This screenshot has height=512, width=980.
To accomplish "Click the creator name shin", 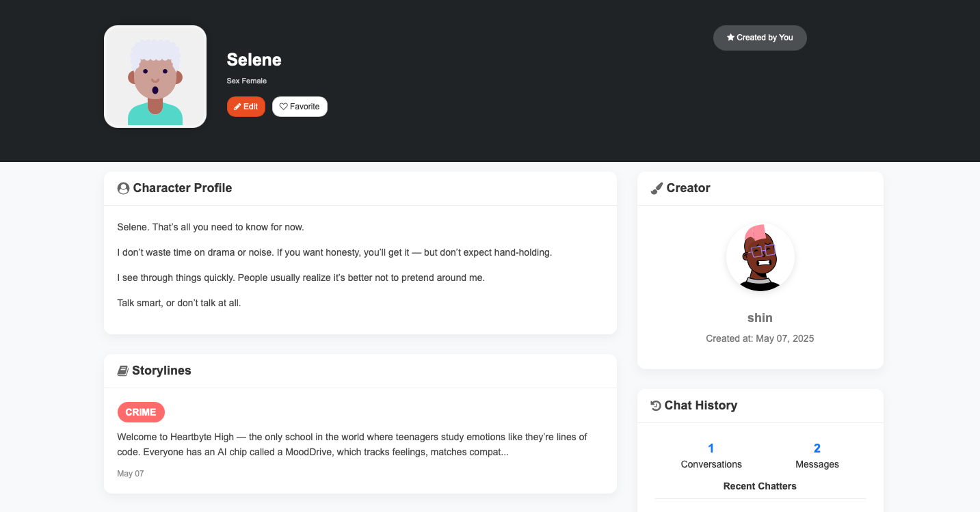I will (760, 318).
